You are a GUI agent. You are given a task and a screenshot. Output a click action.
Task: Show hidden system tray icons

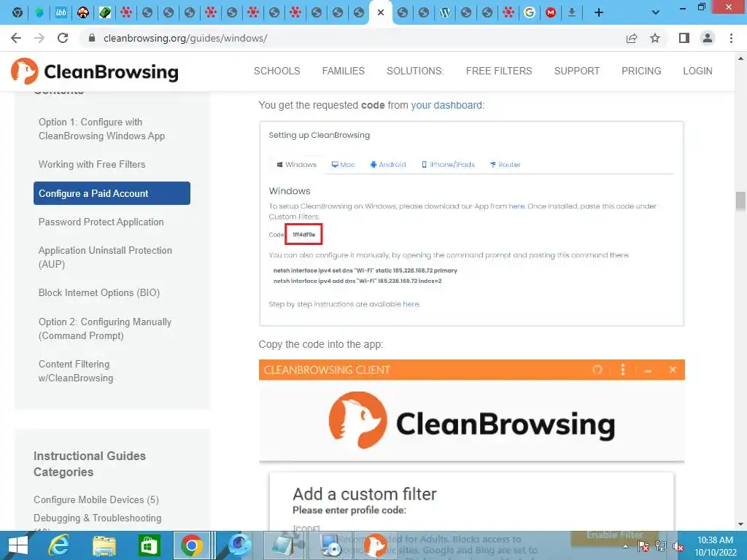pyautogui.click(x=625, y=546)
